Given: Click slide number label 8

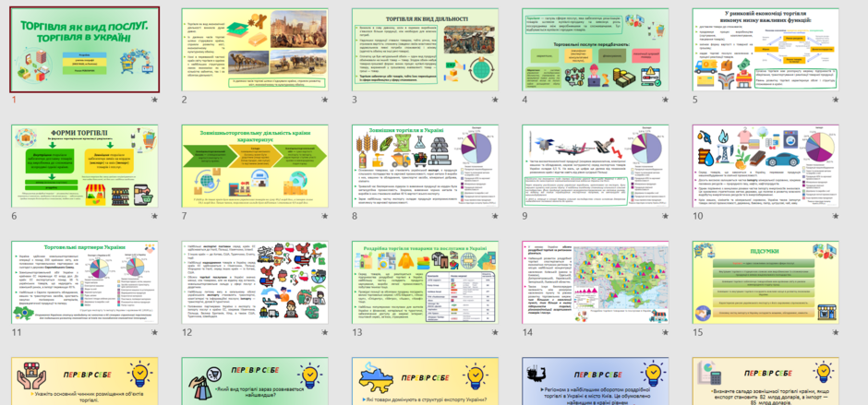Looking at the screenshot, I should pos(355,216).
